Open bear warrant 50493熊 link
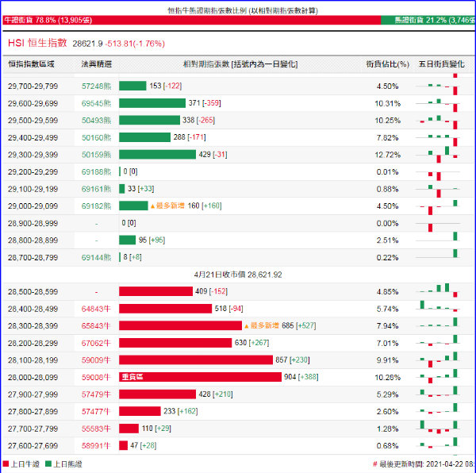The width and height of the screenshot is (476, 473). point(96,121)
